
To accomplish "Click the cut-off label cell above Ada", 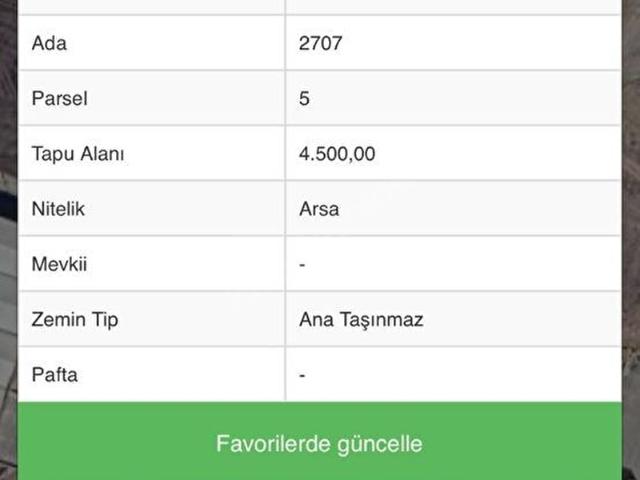I will [x=150, y=6].
